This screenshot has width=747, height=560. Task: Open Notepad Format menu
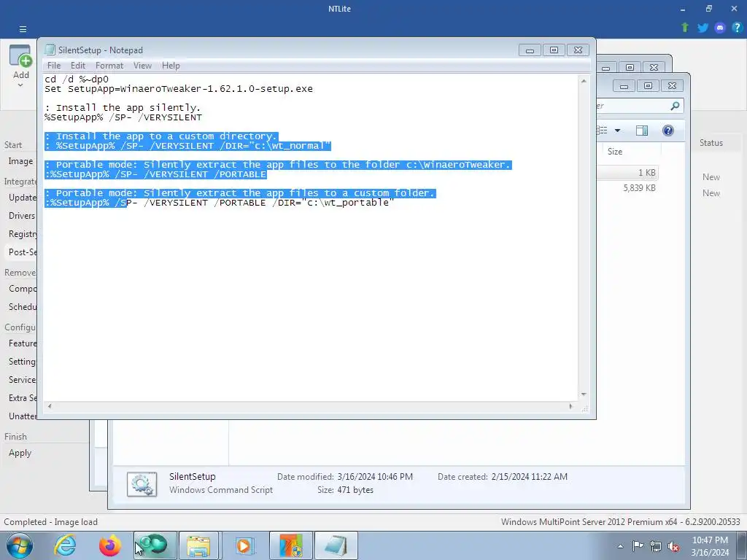[109, 66]
